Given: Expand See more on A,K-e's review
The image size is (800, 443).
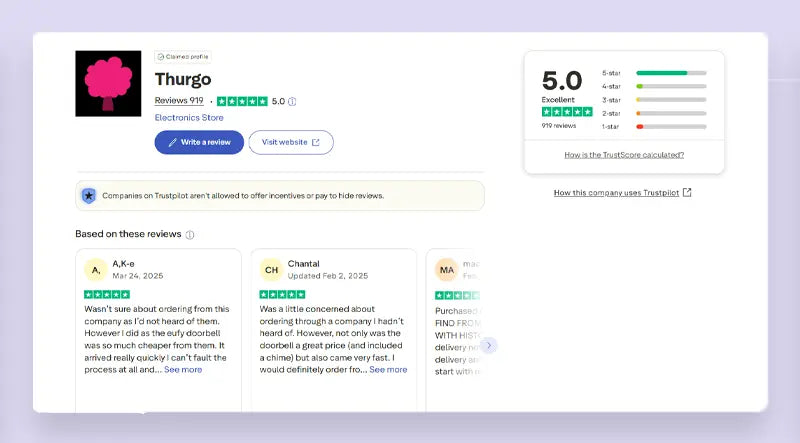Looking at the screenshot, I should click(183, 370).
